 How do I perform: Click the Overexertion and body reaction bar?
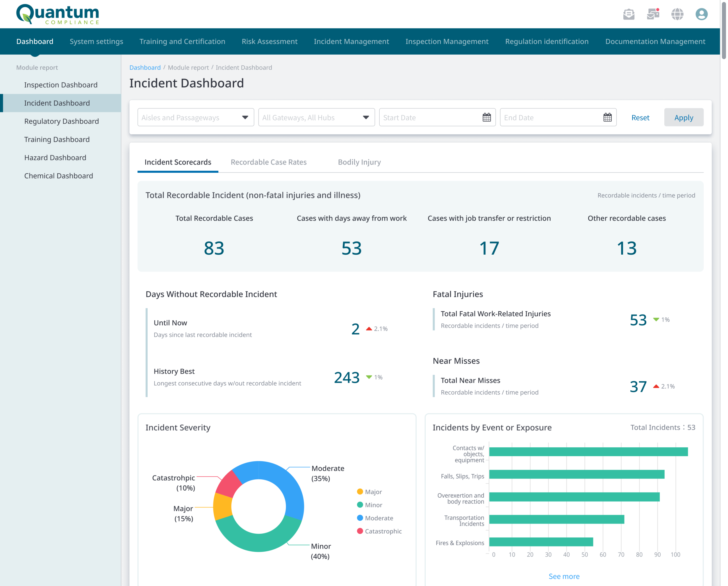[x=574, y=497]
